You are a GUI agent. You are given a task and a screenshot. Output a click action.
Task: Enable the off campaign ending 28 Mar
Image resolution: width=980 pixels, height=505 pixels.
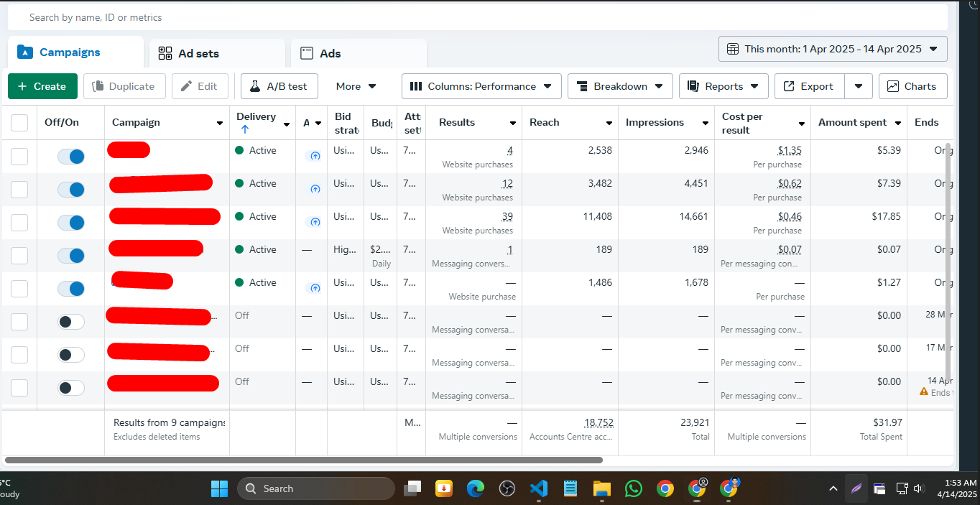(x=71, y=322)
